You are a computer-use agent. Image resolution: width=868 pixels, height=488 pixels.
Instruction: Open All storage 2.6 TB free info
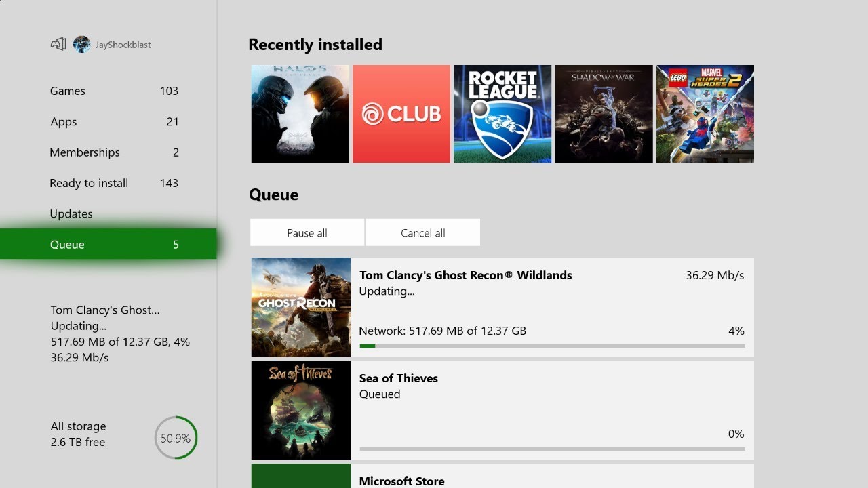click(78, 434)
